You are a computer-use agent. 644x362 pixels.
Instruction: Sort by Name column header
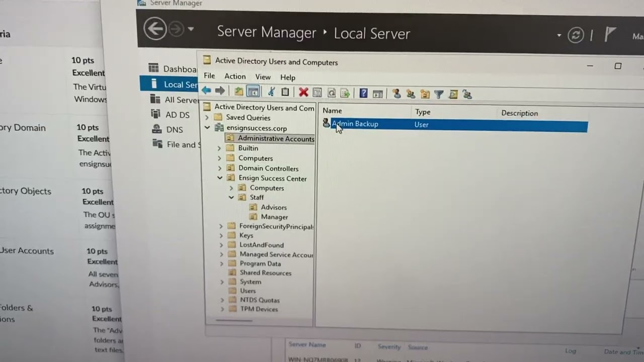click(332, 111)
